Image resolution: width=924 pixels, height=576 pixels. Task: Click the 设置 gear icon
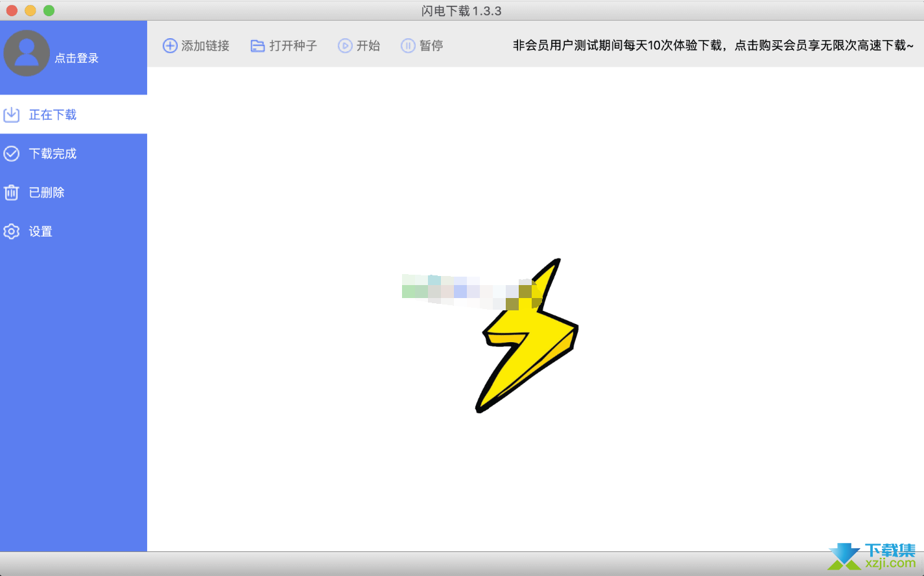[x=12, y=231]
